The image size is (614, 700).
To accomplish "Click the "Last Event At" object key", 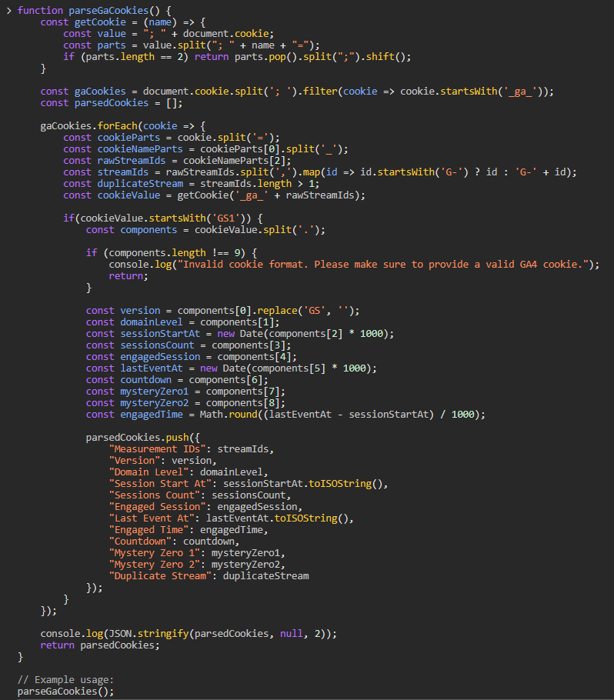I will (x=152, y=518).
